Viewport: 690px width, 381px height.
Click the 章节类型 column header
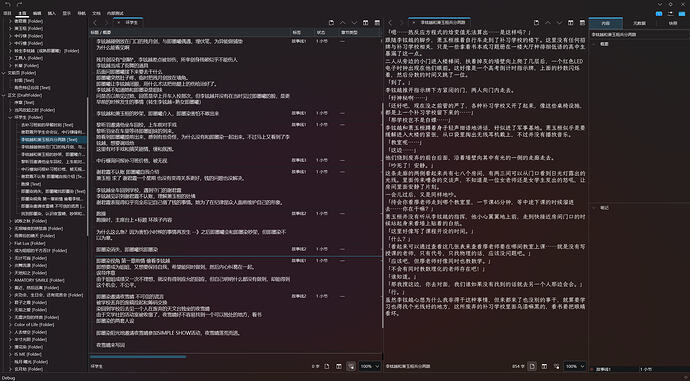click(x=358, y=33)
